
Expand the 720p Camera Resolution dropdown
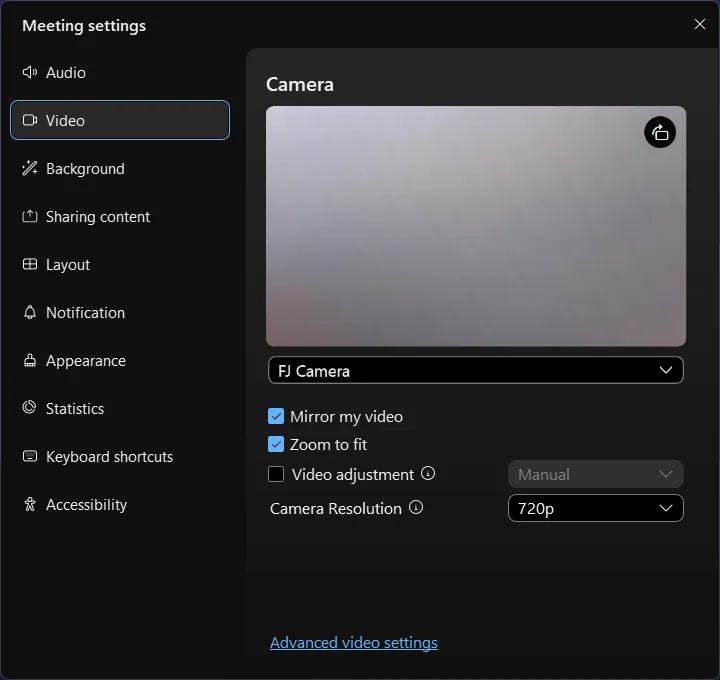pos(595,508)
